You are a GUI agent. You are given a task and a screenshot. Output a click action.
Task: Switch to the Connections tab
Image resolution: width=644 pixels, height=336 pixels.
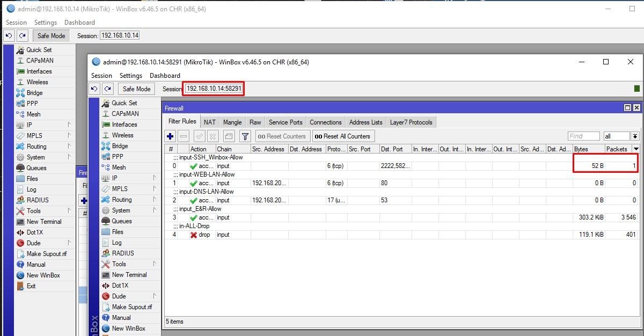pos(326,122)
